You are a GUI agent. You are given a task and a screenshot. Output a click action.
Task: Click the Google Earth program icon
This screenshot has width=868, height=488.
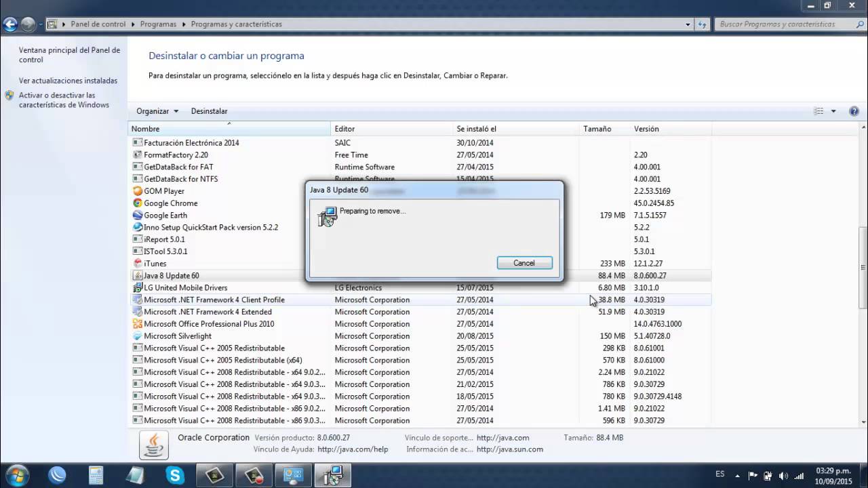[x=138, y=216]
